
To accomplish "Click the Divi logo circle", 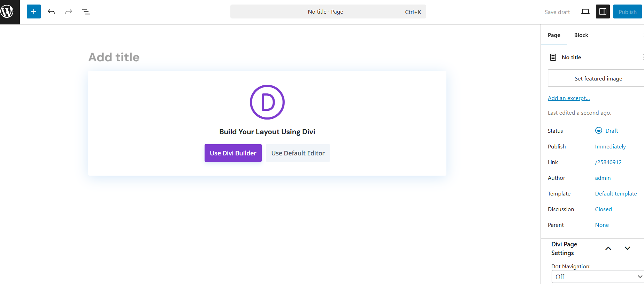I will point(267,102).
